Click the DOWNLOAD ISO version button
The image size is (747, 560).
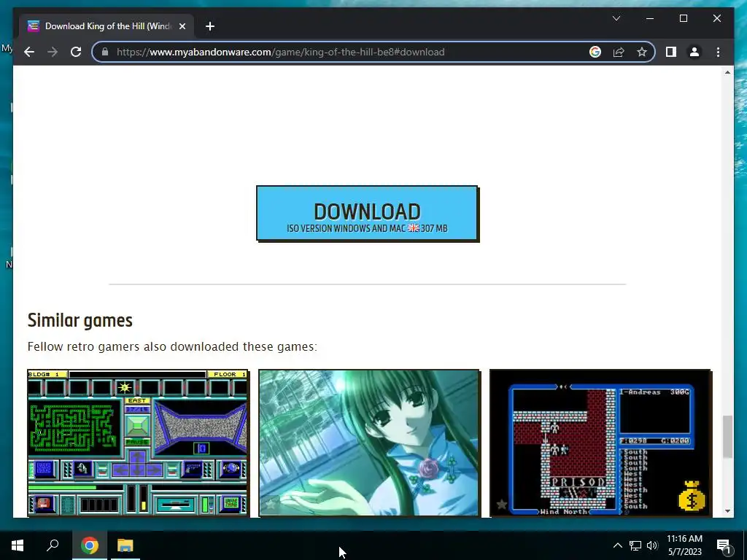coord(367,214)
